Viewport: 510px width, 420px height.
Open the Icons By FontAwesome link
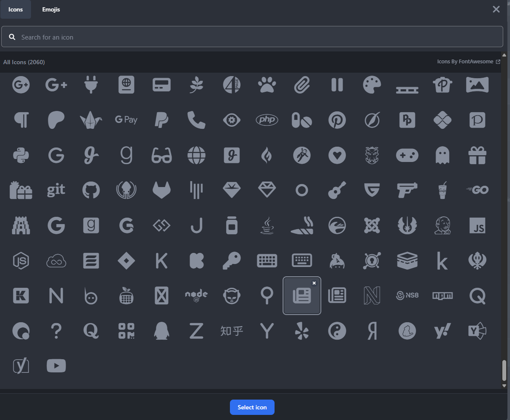tap(468, 62)
